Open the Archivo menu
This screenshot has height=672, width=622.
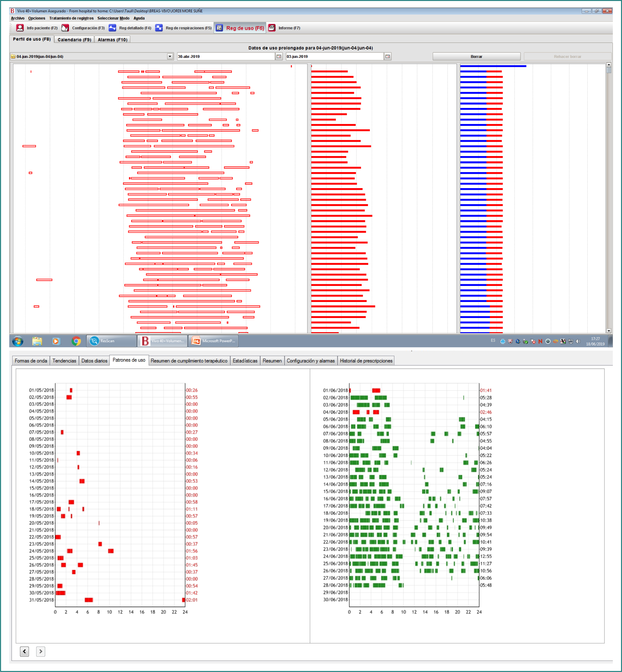(x=18, y=18)
